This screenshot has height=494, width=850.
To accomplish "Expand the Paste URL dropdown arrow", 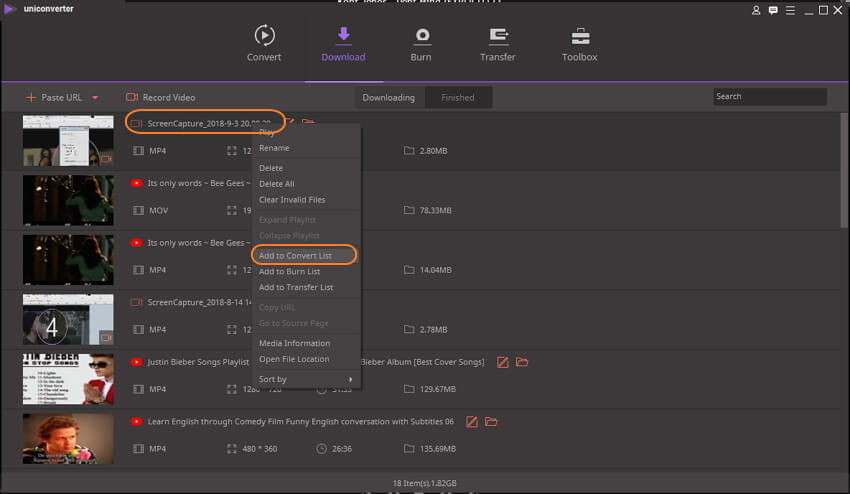I will 95,98.
